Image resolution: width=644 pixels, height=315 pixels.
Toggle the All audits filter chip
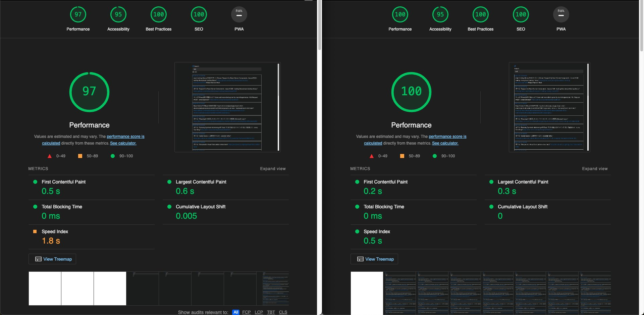point(236,312)
